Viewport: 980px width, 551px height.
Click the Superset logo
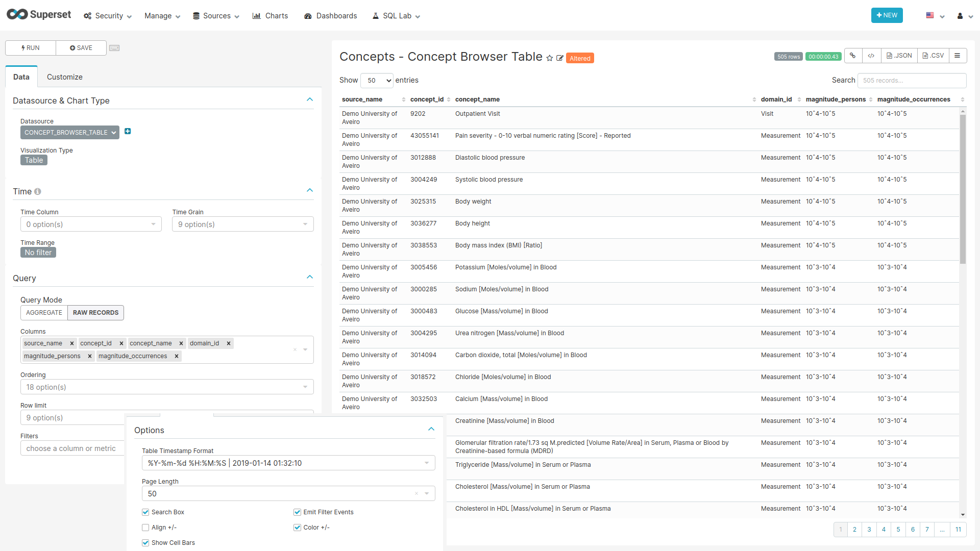[39, 15]
